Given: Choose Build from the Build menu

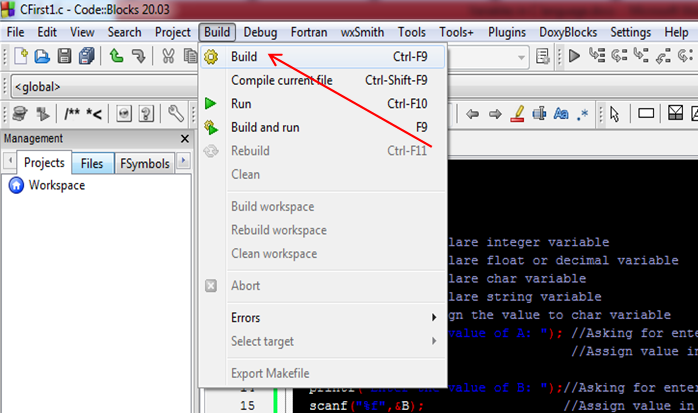Looking at the screenshot, I should click(x=323, y=57).
